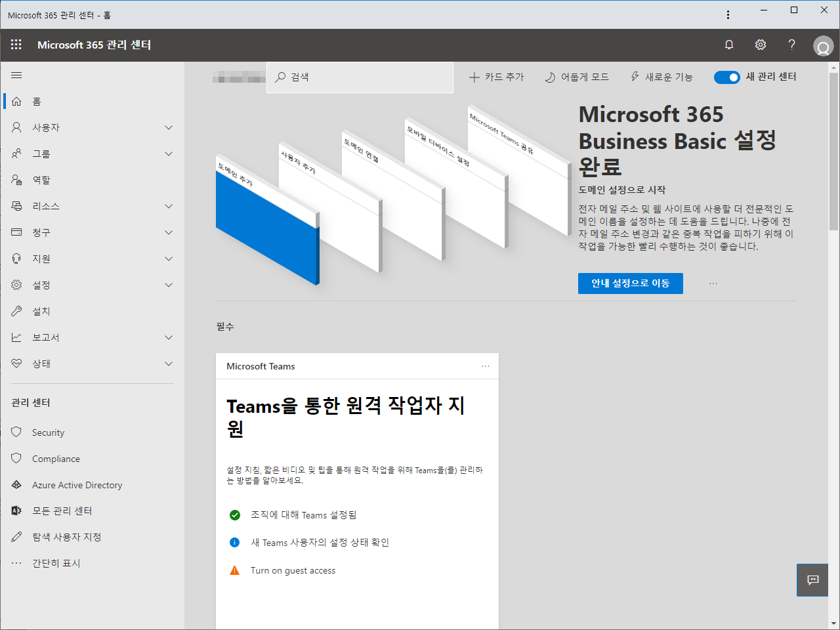Open Turn on guest access link
This screenshot has height=630, width=840.
(293, 570)
